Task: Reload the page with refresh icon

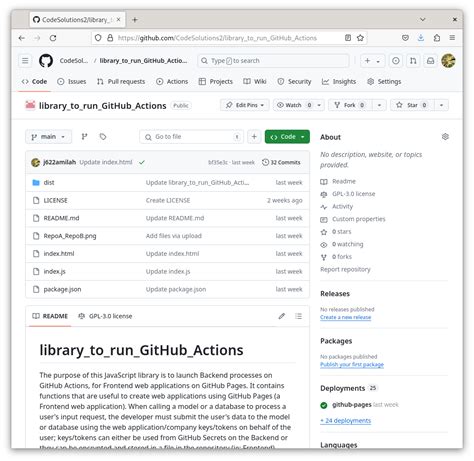Action: pos(53,38)
